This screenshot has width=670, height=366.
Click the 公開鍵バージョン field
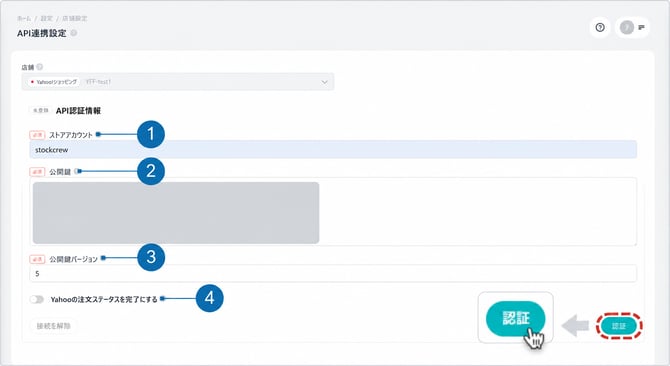coord(333,273)
